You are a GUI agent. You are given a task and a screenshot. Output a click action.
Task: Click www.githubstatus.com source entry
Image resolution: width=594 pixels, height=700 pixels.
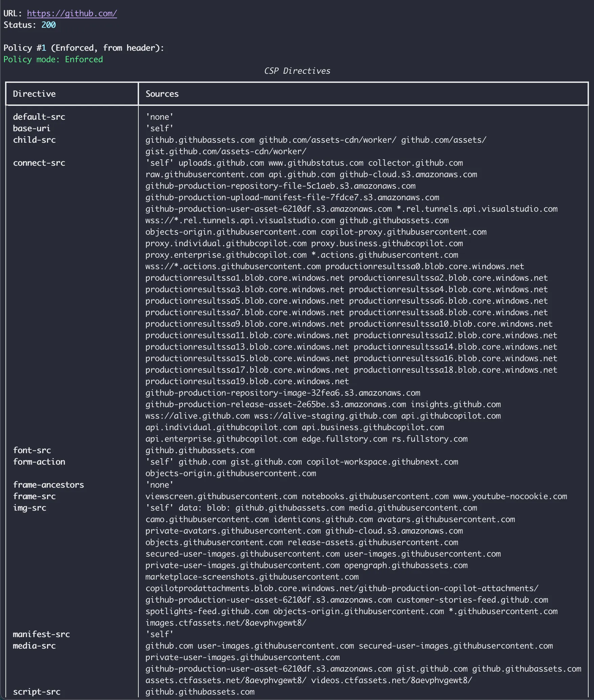click(x=316, y=163)
